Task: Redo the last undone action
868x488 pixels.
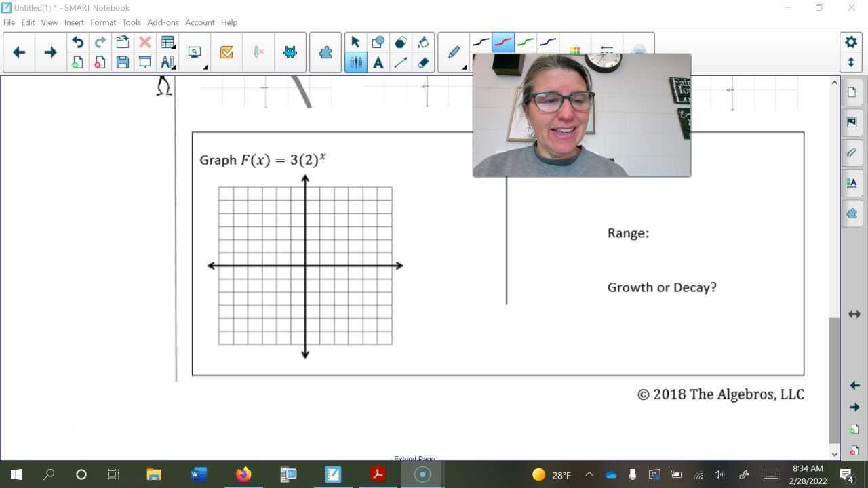Action: click(100, 43)
